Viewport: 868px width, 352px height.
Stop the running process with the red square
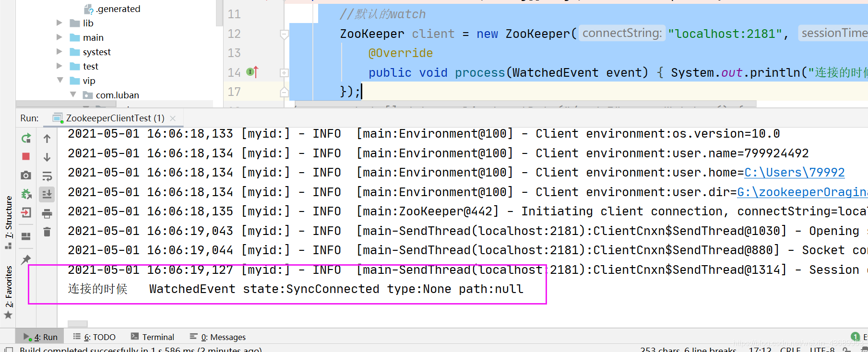[x=26, y=156]
